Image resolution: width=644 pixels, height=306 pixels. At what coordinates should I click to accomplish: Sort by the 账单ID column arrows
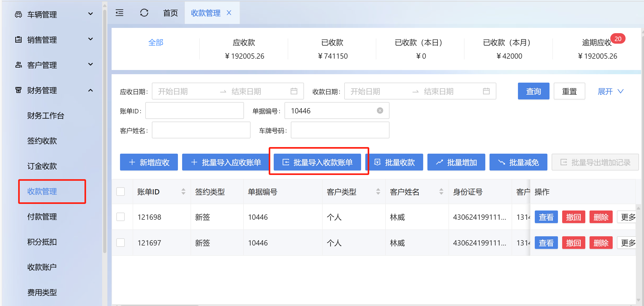(x=183, y=192)
